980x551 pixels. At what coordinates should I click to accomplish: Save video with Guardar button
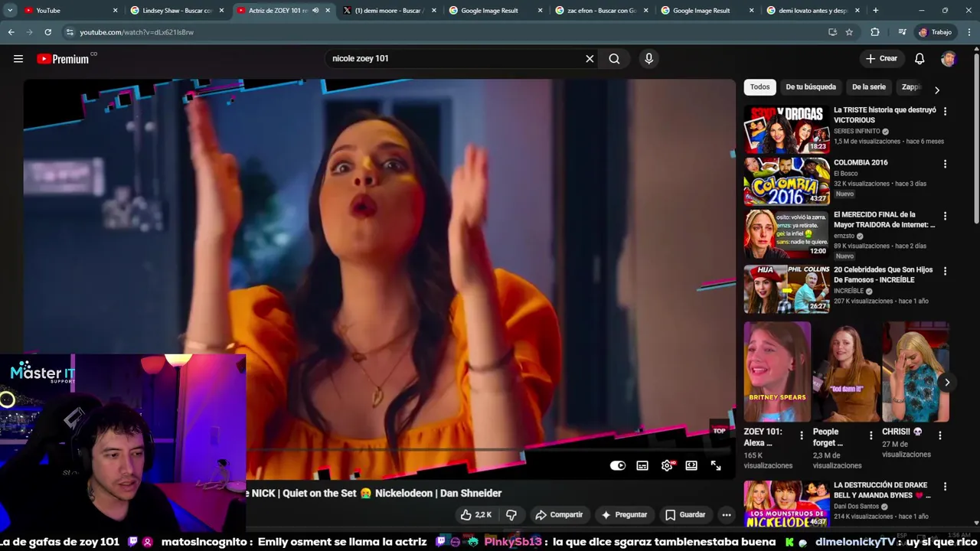coord(684,514)
